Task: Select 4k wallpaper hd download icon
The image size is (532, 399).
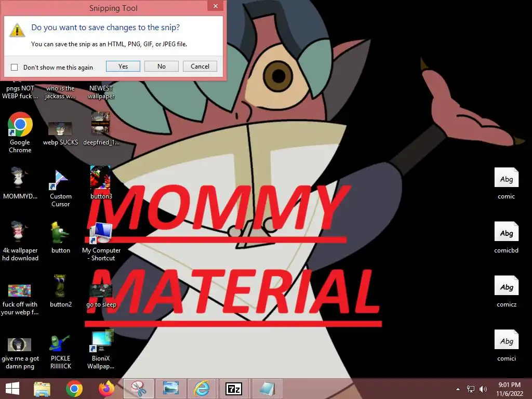Action: coord(20,241)
